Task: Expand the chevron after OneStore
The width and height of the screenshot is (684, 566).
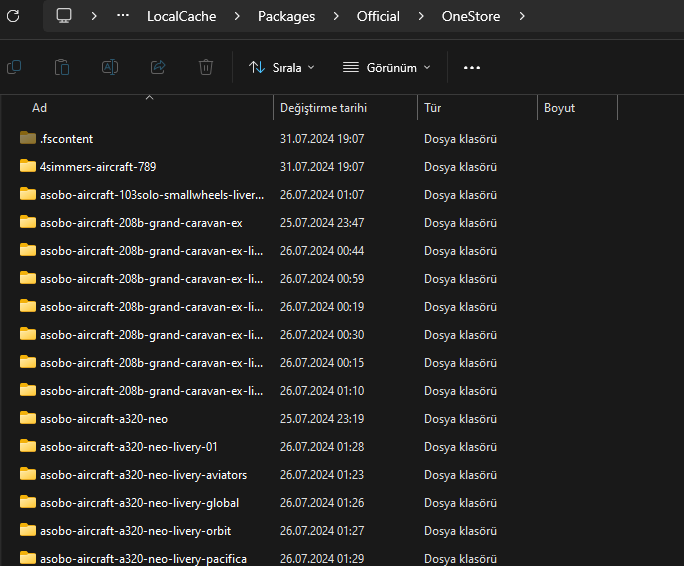Action: pyautogui.click(x=522, y=16)
